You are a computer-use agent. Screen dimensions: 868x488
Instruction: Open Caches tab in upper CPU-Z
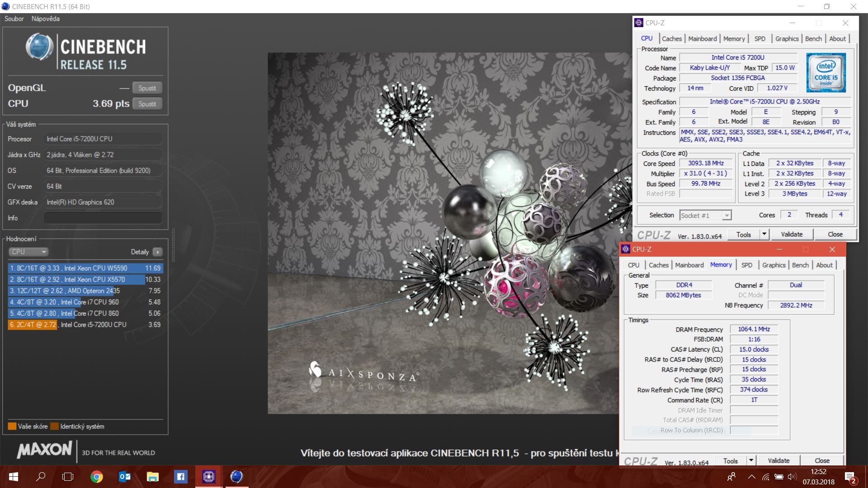coord(672,39)
